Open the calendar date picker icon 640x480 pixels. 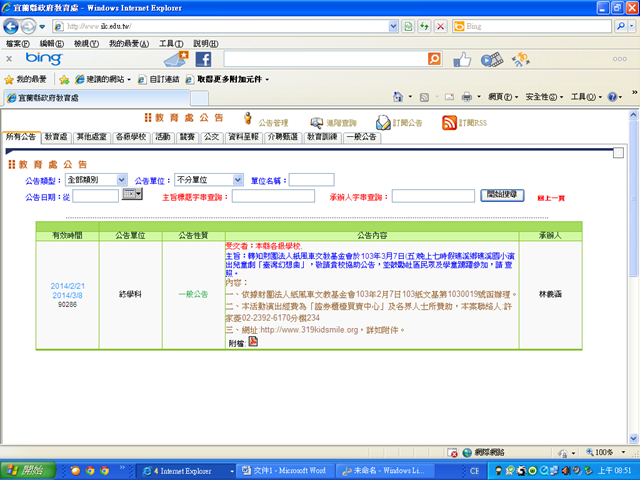pyautogui.click(x=132, y=194)
